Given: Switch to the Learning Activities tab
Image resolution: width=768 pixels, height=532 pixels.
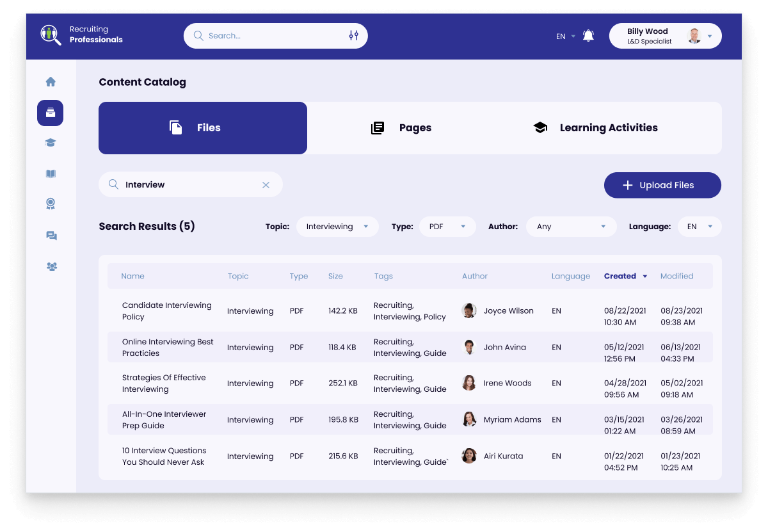Looking at the screenshot, I should pos(595,128).
